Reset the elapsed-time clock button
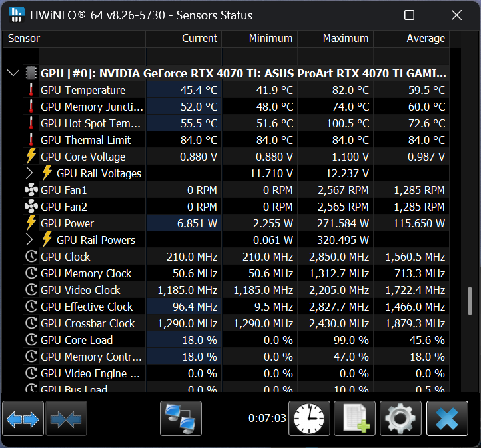Image resolution: width=481 pixels, height=448 pixels. tap(309, 418)
